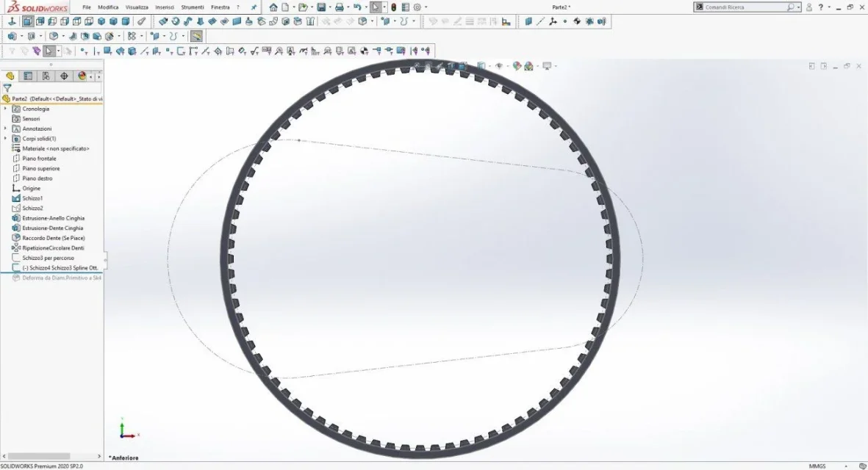Open the Hide/Show Items eye icon in view toolbar
This screenshot has width=868, height=470.
pyautogui.click(x=499, y=66)
